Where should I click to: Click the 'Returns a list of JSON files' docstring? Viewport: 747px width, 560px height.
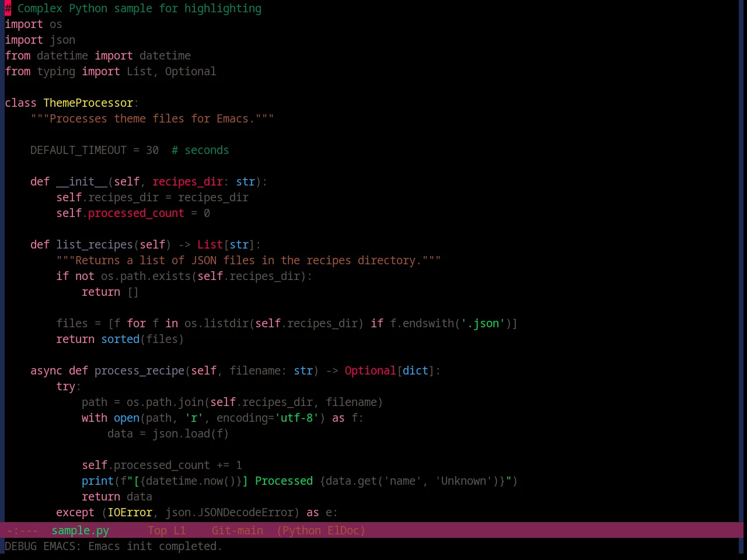click(249, 260)
